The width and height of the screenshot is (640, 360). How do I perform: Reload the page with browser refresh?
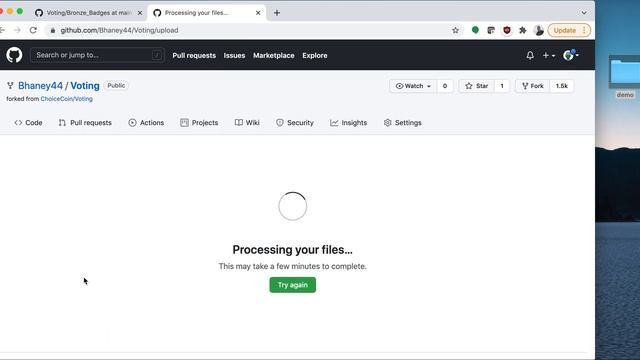tap(33, 30)
